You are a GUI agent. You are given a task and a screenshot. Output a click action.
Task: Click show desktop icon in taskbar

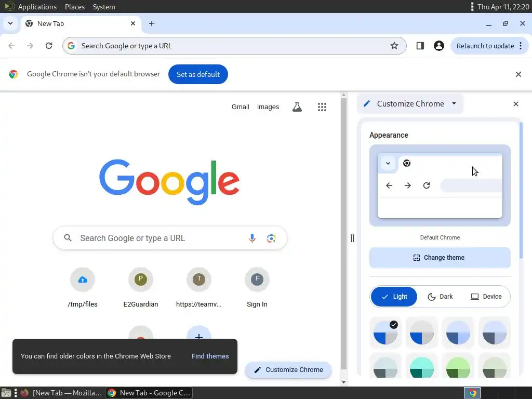[6, 393]
